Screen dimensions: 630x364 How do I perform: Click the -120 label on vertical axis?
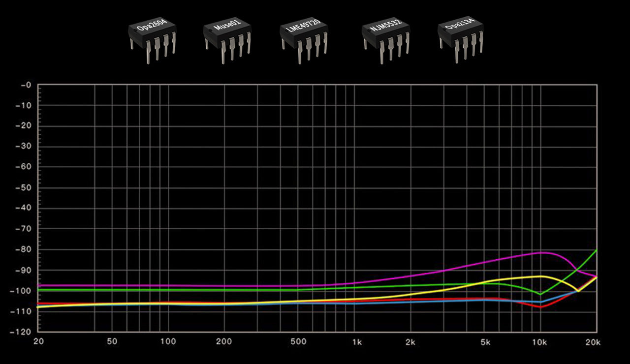pyautogui.click(x=21, y=333)
